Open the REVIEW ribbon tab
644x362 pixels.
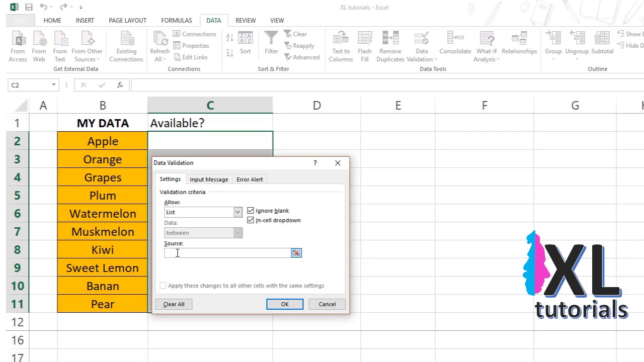[246, 21]
